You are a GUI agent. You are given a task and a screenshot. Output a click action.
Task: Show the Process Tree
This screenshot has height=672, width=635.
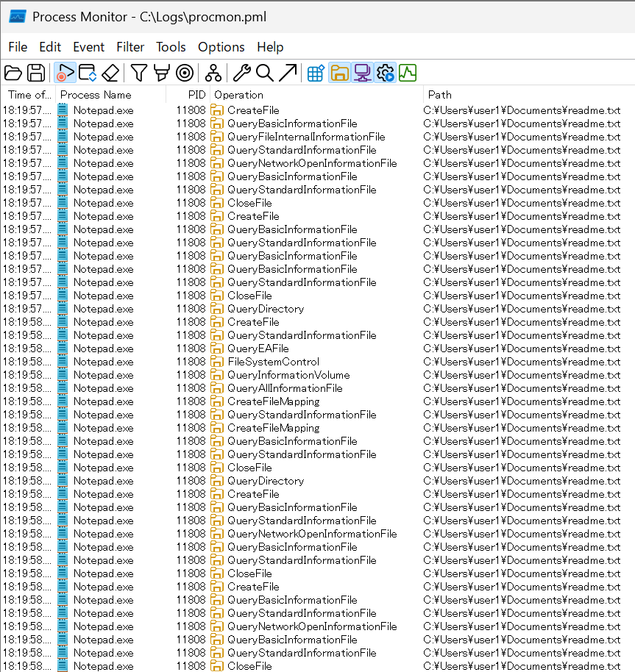(x=212, y=73)
